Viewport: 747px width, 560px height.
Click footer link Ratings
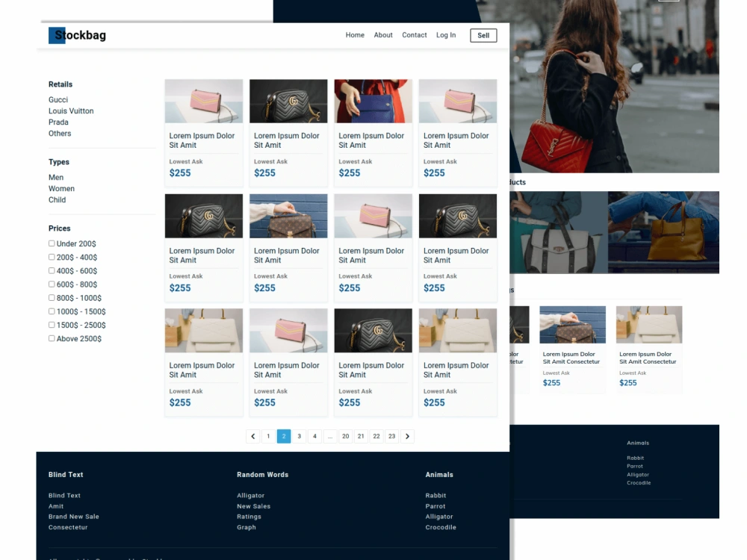pos(249,517)
